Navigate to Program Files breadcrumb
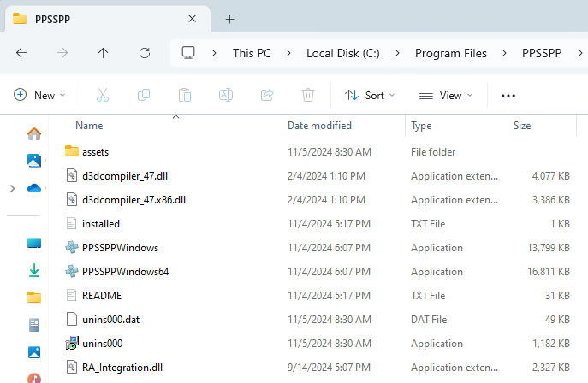 451,53
